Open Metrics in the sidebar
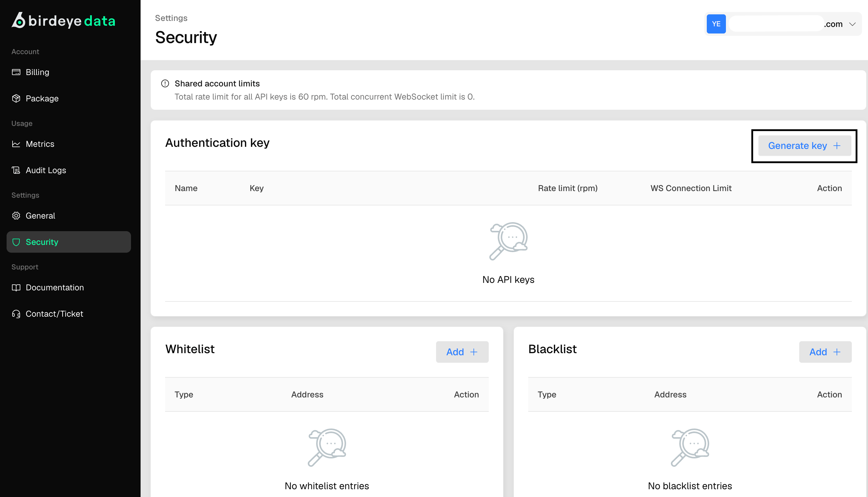The height and width of the screenshot is (497, 868). (x=40, y=144)
